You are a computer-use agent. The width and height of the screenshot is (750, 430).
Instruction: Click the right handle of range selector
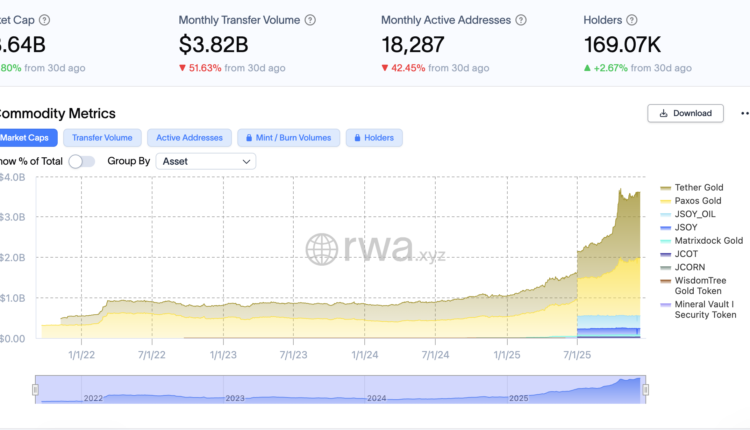coord(645,389)
